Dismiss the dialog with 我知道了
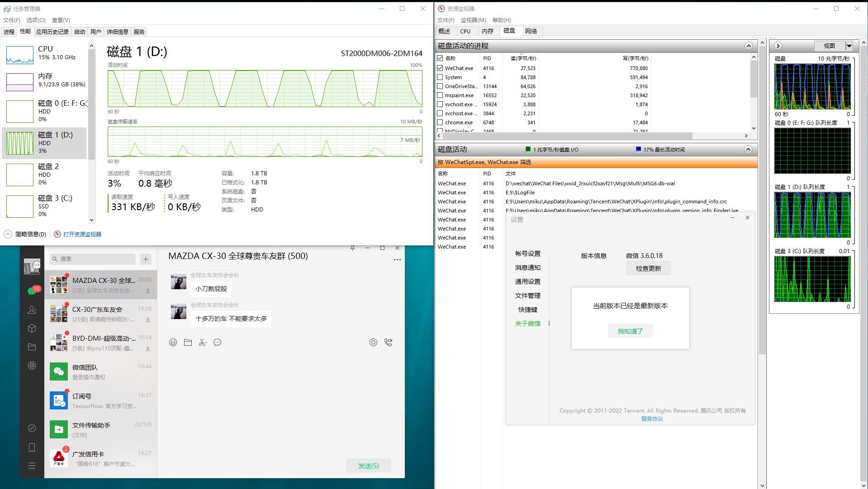 (x=630, y=331)
